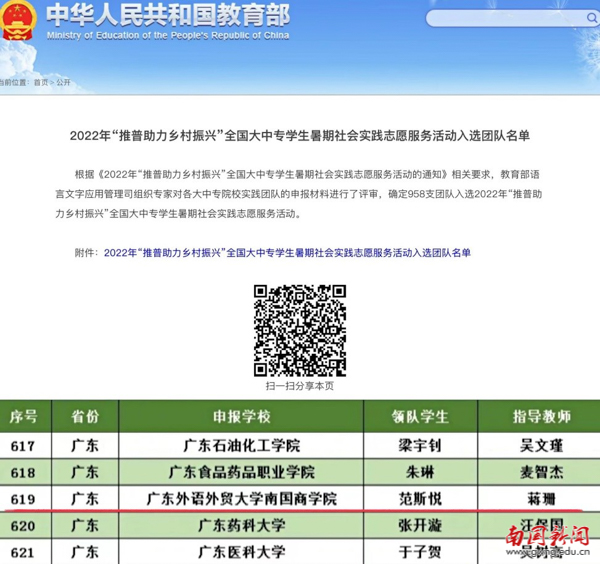This screenshot has height=564, width=600.
Task: Select the 广东食品药品职业学院 table cell
Action: point(242,471)
